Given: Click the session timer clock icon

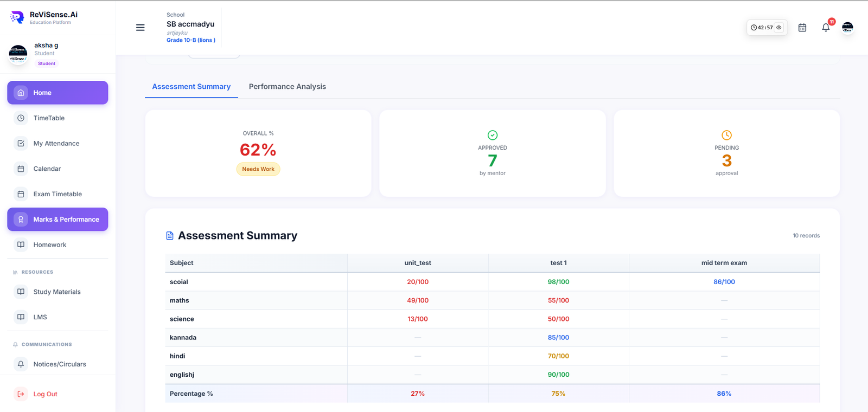Looking at the screenshot, I should point(754,28).
